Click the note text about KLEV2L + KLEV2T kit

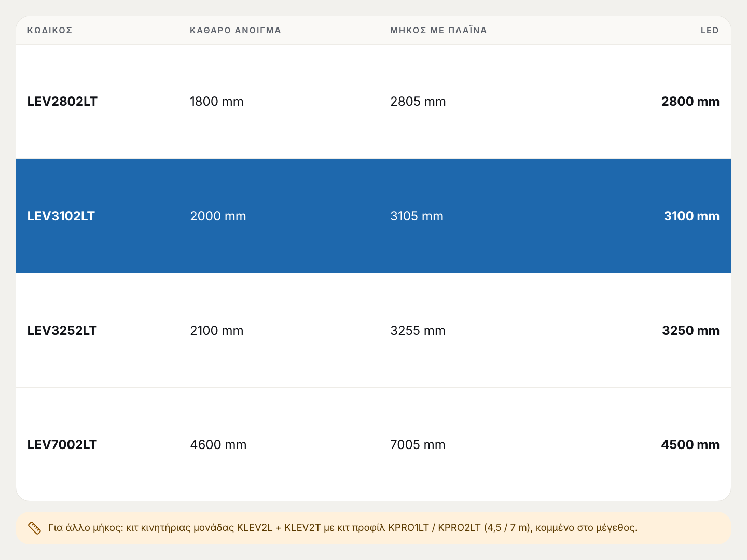[343, 528]
